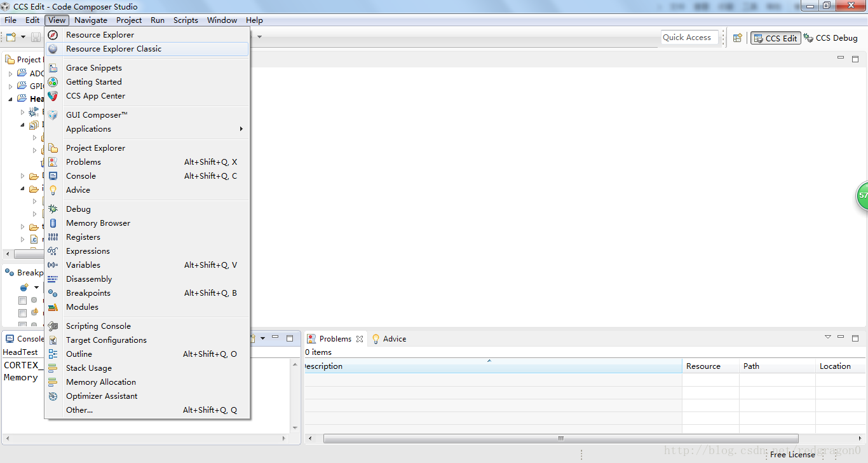Sort problems by Path column
This screenshot has width=868, height=463.
pos(777,366)
